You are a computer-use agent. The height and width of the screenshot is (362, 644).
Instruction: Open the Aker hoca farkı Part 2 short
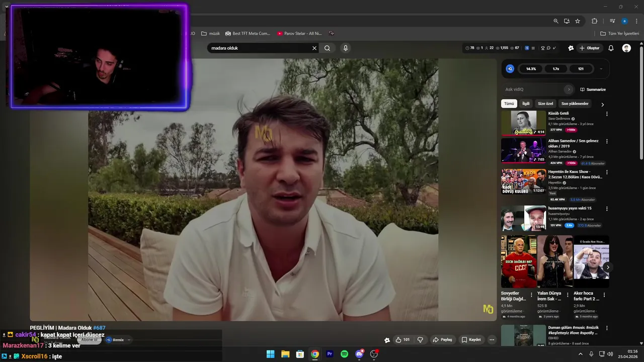(x=591, y=261)
